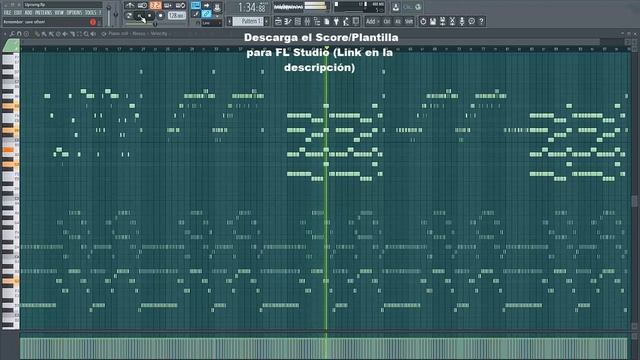Open the PATTERNS menu
The width and height of the screenshot is (640, 360).
pos(43,13)
